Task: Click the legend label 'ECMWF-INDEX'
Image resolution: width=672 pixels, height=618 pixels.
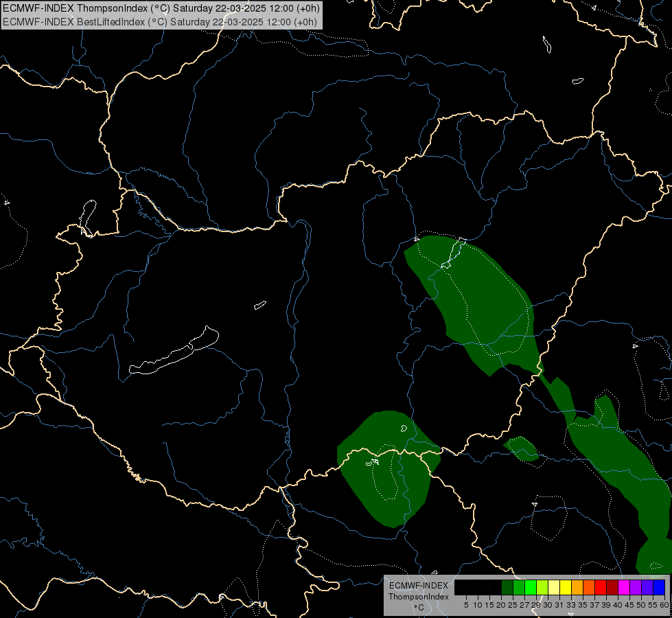Action: point(419,586)
